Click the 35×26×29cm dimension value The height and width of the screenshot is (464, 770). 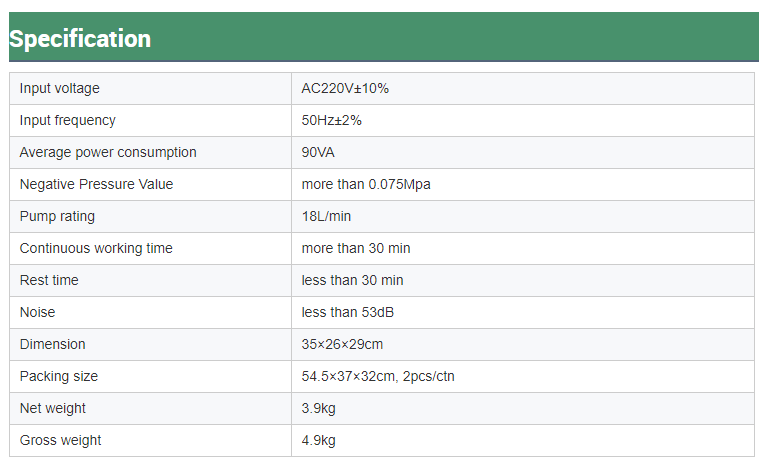tap(342, 344)
